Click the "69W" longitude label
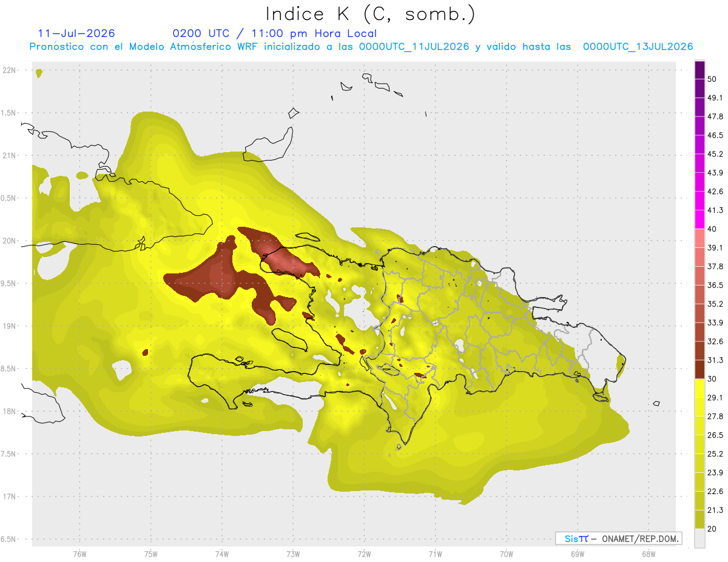728x562 pixels. pyautogui.click(x=577, y=553)
